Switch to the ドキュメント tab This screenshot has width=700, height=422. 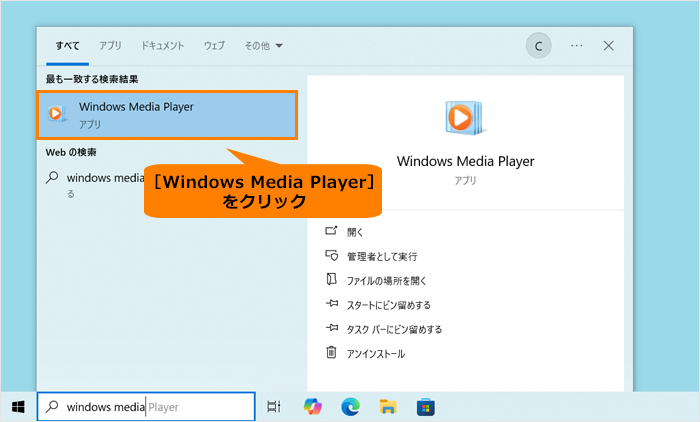[x=162, y=46]
